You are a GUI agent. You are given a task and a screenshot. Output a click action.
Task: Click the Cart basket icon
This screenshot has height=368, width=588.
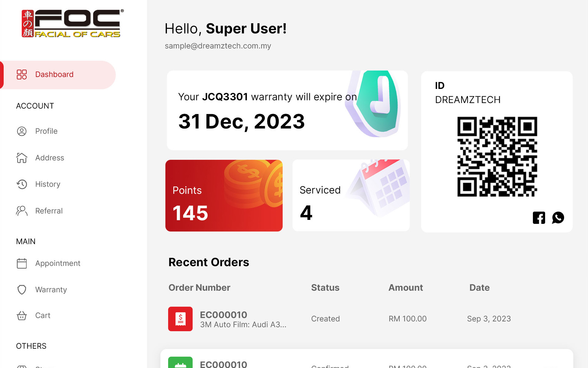[x=22, y=316]
